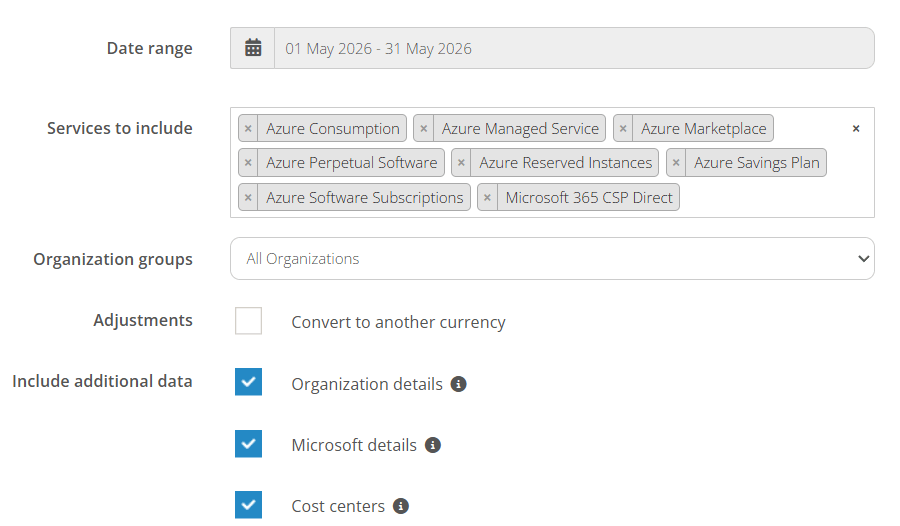Remove the Azure Consumption tag

(x=248, y=129)
